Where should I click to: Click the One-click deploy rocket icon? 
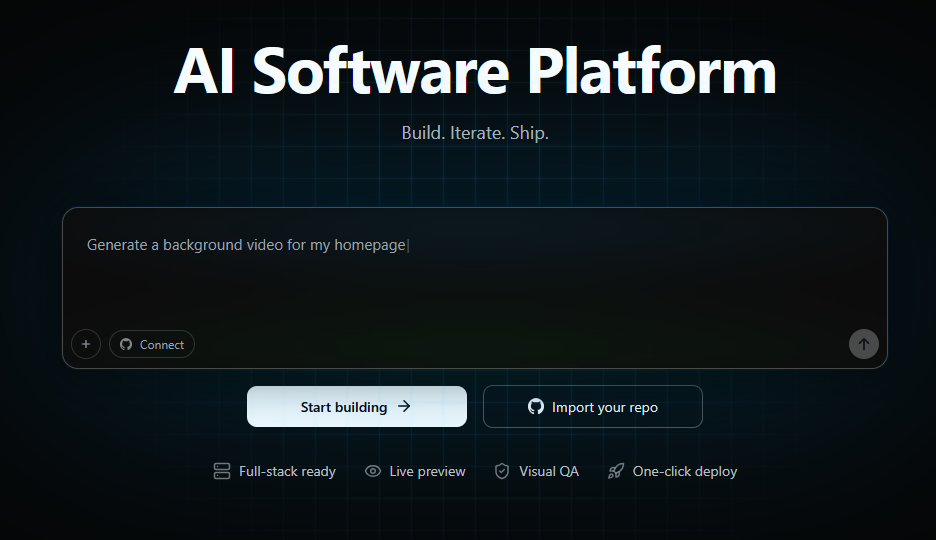click(615, 471)
